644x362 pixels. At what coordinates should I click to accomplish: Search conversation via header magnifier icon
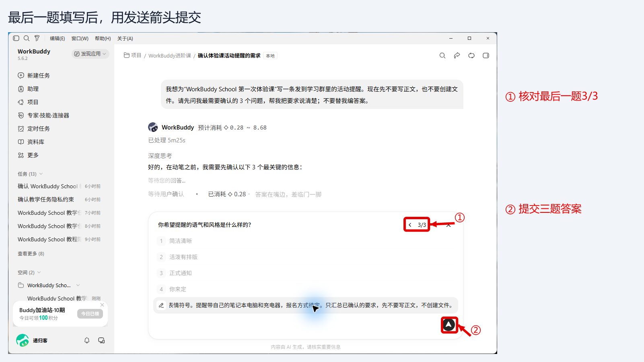pos(442,56)
